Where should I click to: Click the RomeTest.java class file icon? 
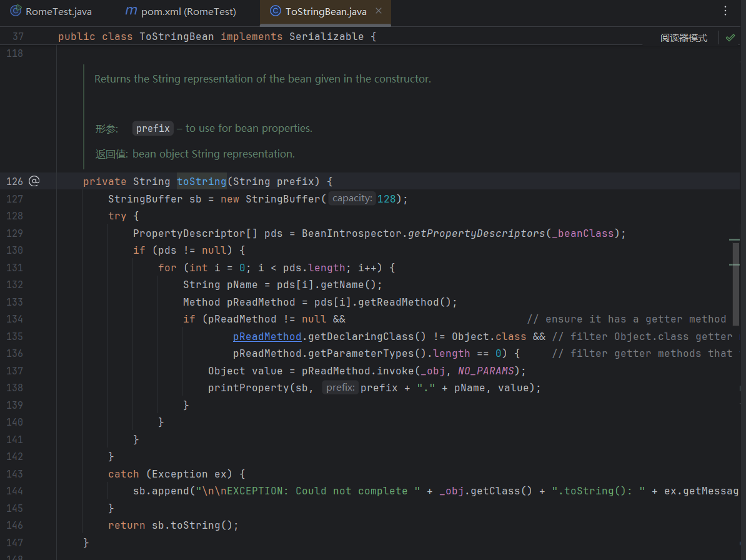(16, 11)
